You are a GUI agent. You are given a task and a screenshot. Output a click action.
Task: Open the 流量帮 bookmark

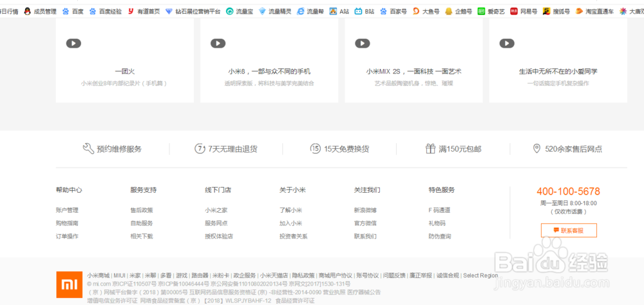tap(310, 12)
